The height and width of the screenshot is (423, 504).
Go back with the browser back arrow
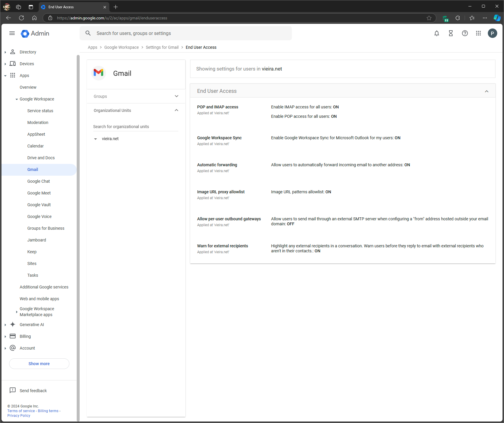click(x=9, y=18)
